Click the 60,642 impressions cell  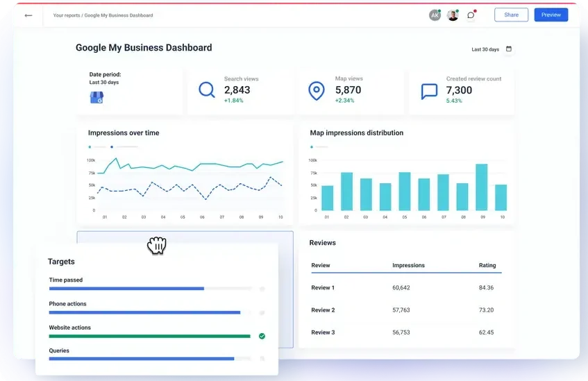[x=401, y=287]
